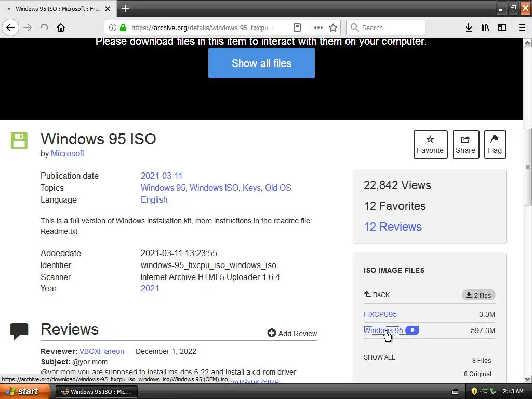Click the 597.3M file size text
The image size is (532, 399).
tap(483, 330)
